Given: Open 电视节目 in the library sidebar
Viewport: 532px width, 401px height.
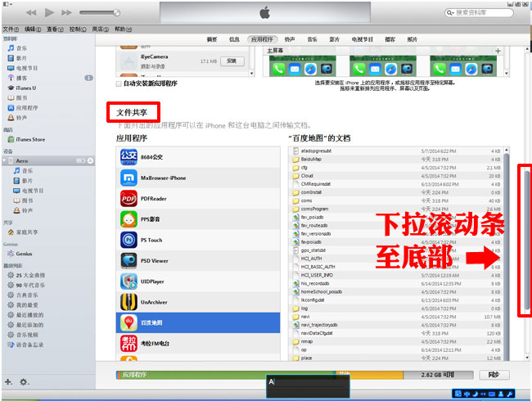Looking at the screenshot, I should click(23, 68).
